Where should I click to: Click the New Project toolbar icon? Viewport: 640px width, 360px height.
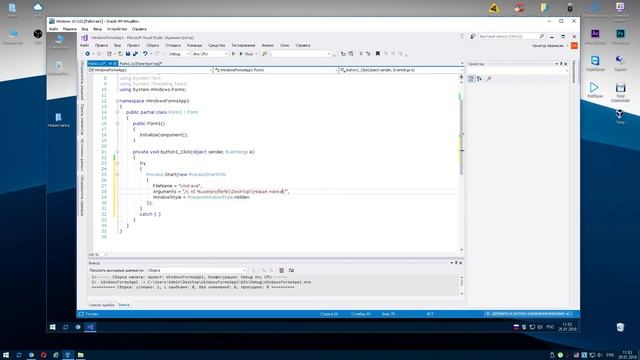[109, 54]
